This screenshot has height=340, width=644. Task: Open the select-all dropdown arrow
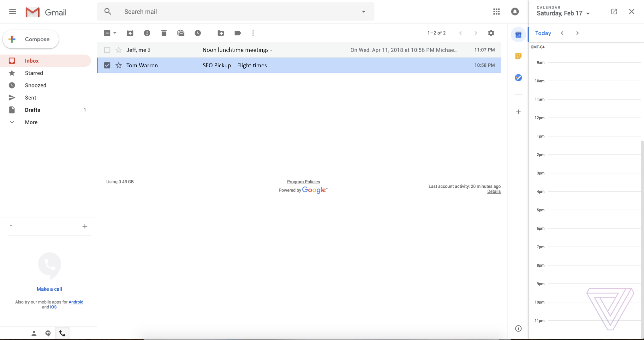[115, 33]
